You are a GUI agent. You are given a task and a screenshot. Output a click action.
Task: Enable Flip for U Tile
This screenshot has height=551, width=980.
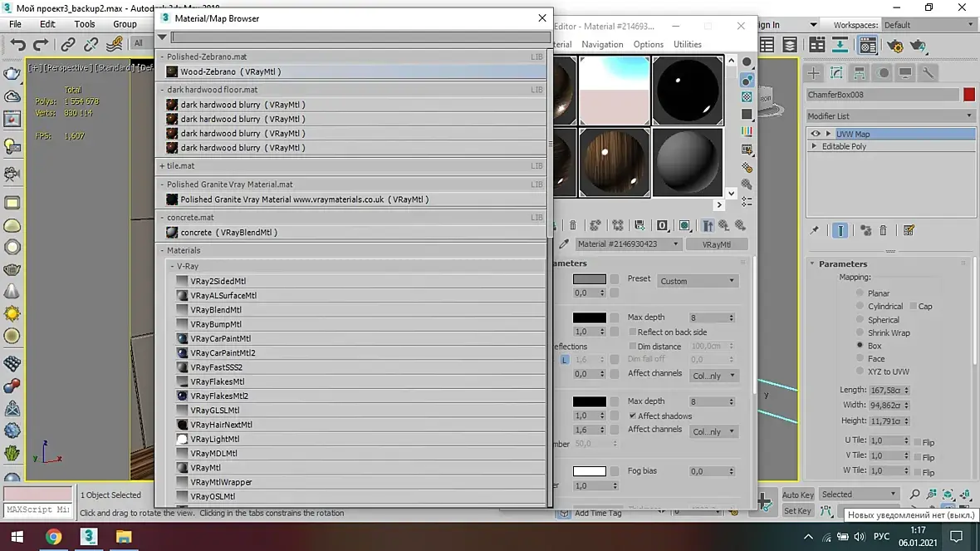pyautogui.click(x=918, y=441)
